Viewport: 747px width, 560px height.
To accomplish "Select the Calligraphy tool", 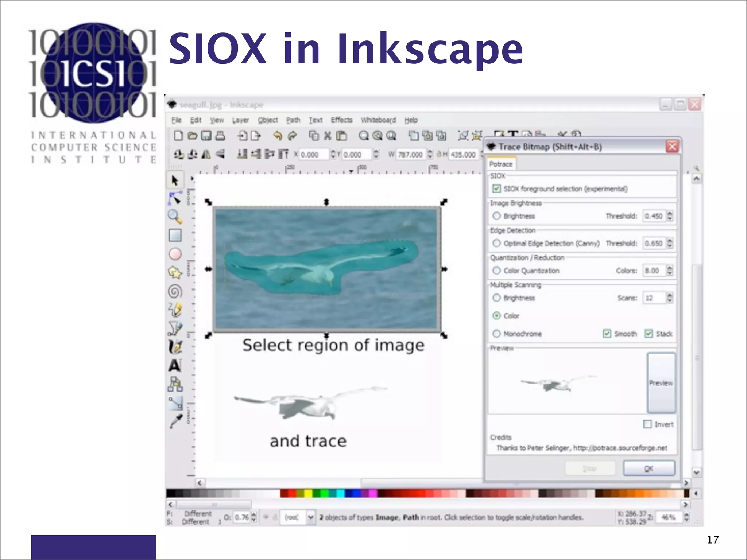I will (x=175, y=347).
